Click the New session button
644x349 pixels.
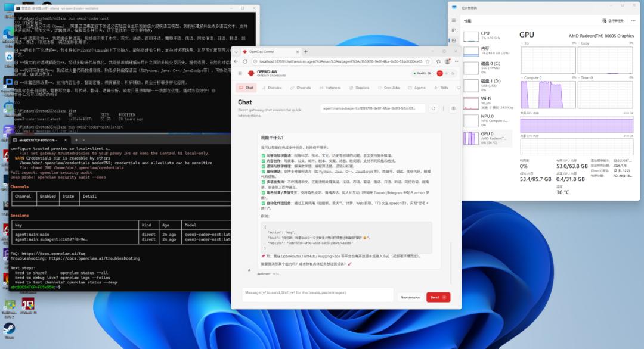click(x=410, y=297)
